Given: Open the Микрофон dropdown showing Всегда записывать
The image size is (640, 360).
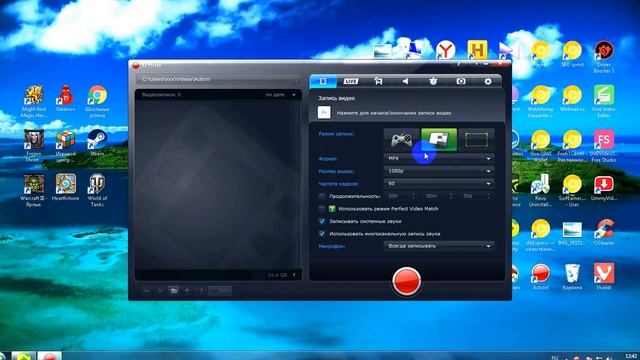Looking at the screenshot, I should coord(439,246).
